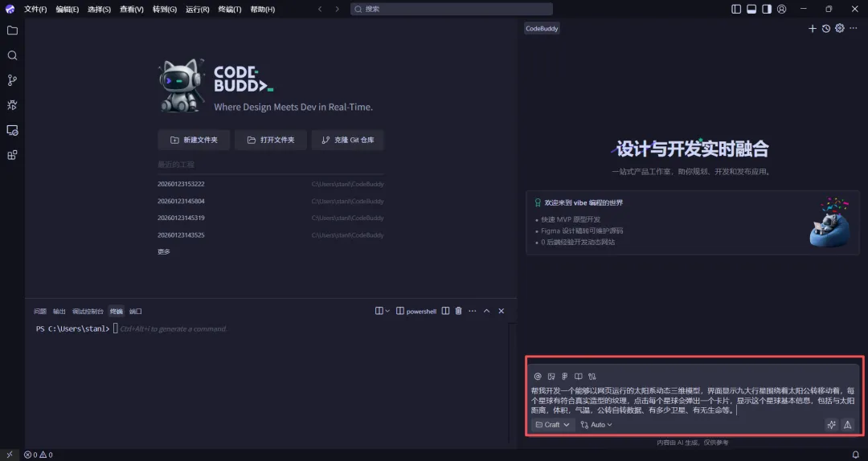Image resolution: width=868 pixels, height=461 pixels.
Task: Start a new chat with plus icon
Action: pos(812,28)
